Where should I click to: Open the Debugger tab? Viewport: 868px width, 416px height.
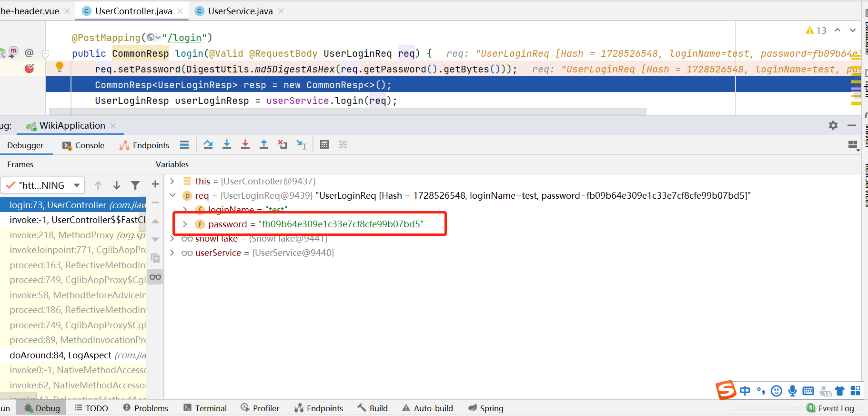click(25, 145)
